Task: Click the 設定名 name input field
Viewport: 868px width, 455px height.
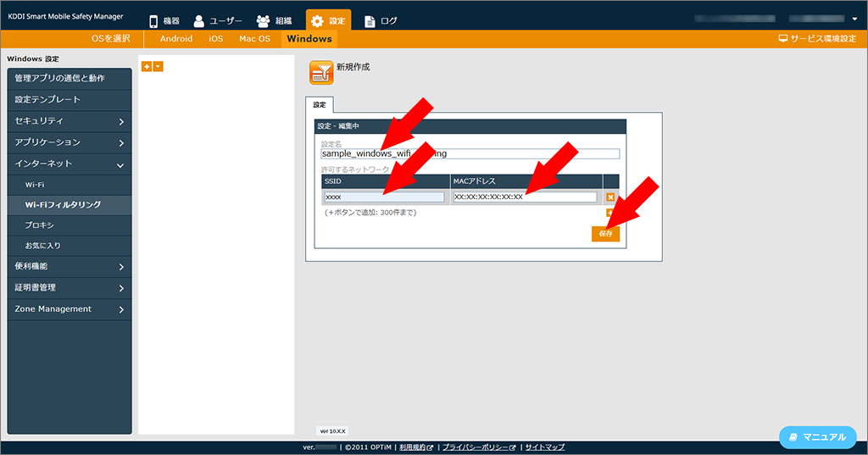Action: click(470, 154)
